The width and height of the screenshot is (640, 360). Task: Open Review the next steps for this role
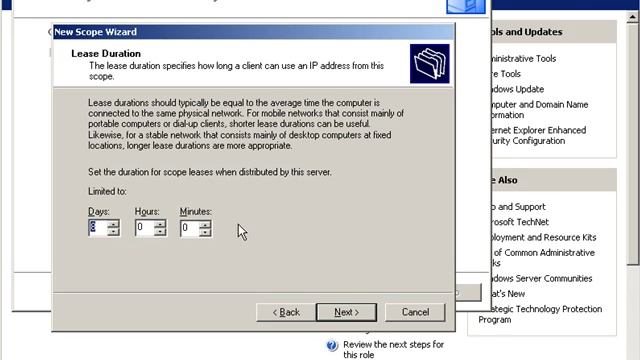pos(393,349)
